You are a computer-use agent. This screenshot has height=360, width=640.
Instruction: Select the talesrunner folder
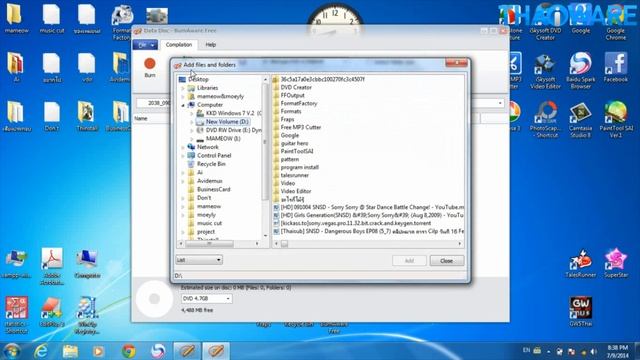295,175
